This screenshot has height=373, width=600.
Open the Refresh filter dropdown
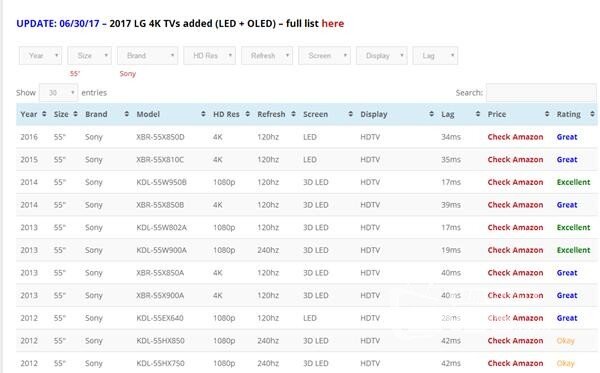pyautogui.click(x=267, y=56)
